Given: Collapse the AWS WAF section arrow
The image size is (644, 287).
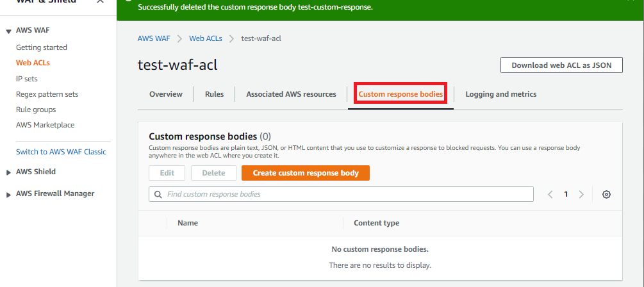Looking at the screenshot, I should point(8,31).
